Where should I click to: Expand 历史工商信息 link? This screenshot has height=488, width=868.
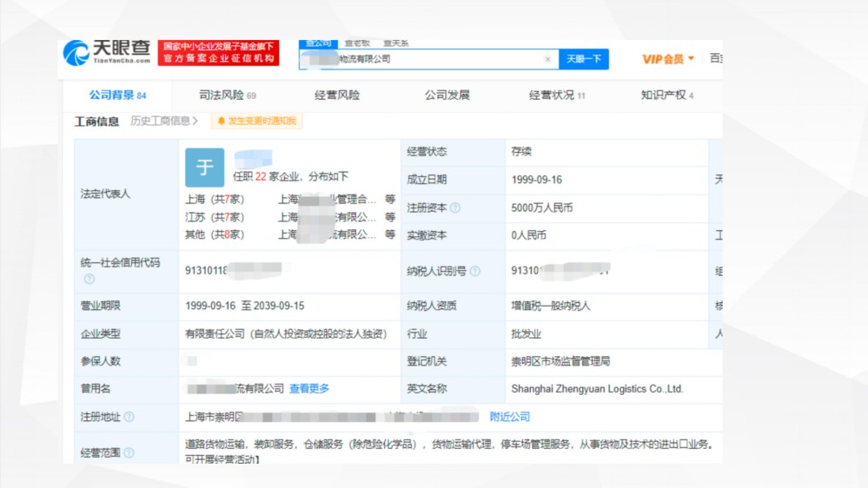[164, 121]
